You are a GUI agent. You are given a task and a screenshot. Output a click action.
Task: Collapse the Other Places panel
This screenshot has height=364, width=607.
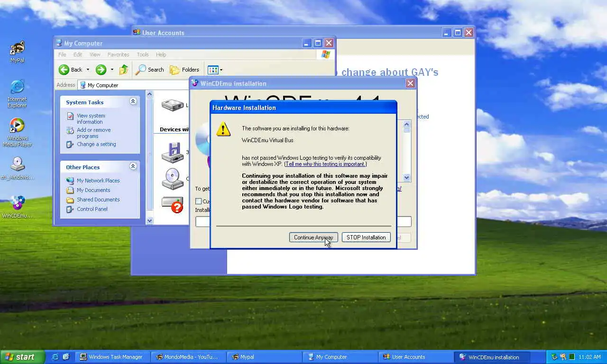click(133, 166)
